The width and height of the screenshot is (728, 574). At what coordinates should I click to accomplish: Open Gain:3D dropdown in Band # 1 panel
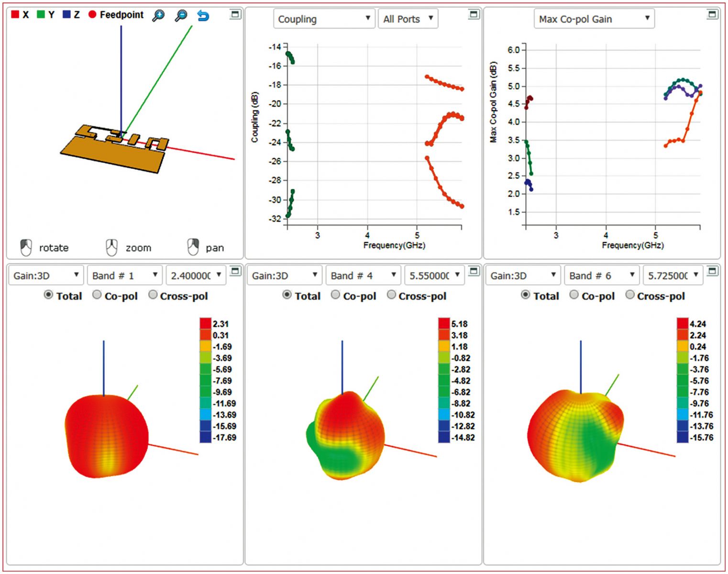click(46, 276)
